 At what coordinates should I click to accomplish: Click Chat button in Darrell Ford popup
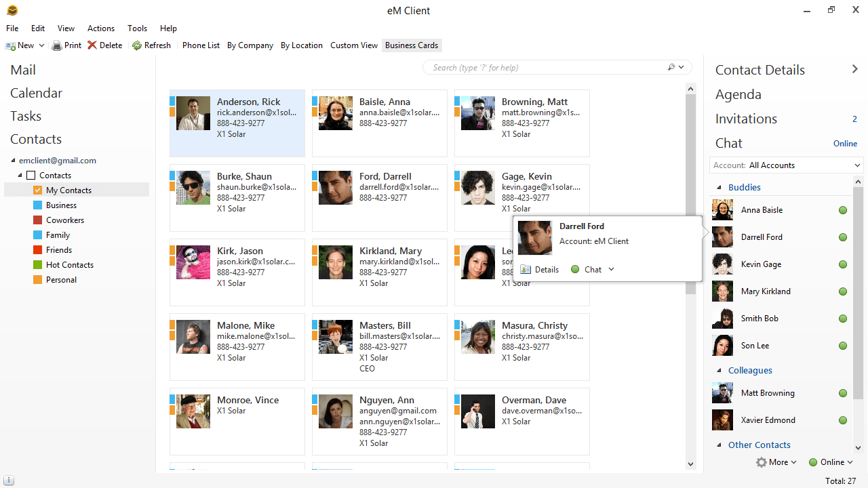click(593, 270)
